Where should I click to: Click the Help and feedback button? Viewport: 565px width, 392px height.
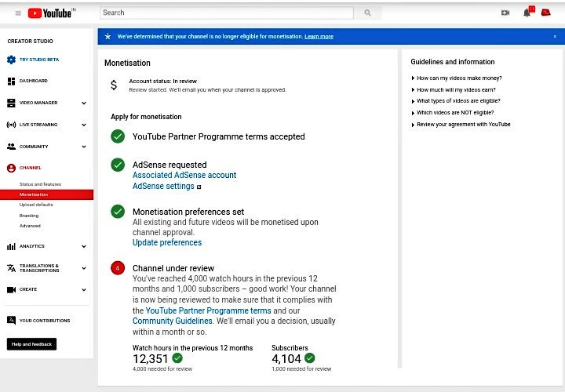[x=31, y=344]
